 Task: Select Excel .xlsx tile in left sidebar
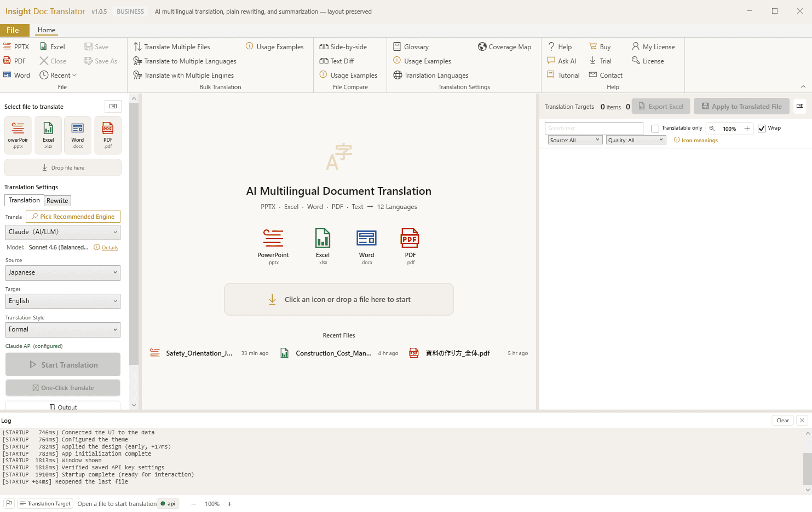48,135
